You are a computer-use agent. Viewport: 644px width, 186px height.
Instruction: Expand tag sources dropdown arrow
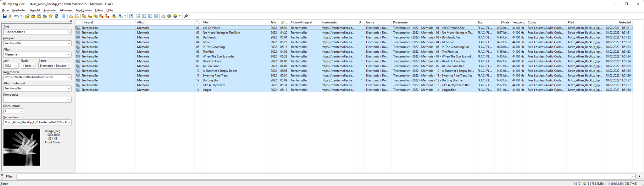point(180,16)
